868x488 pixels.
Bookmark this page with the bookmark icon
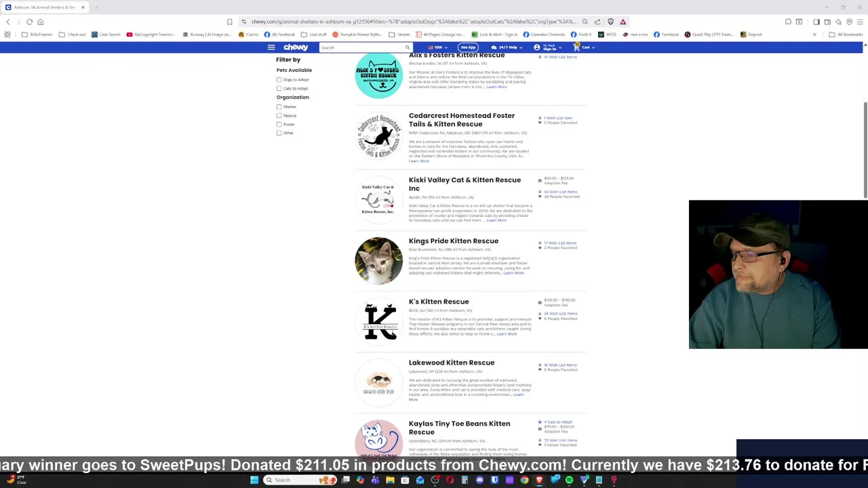(229, 22)
